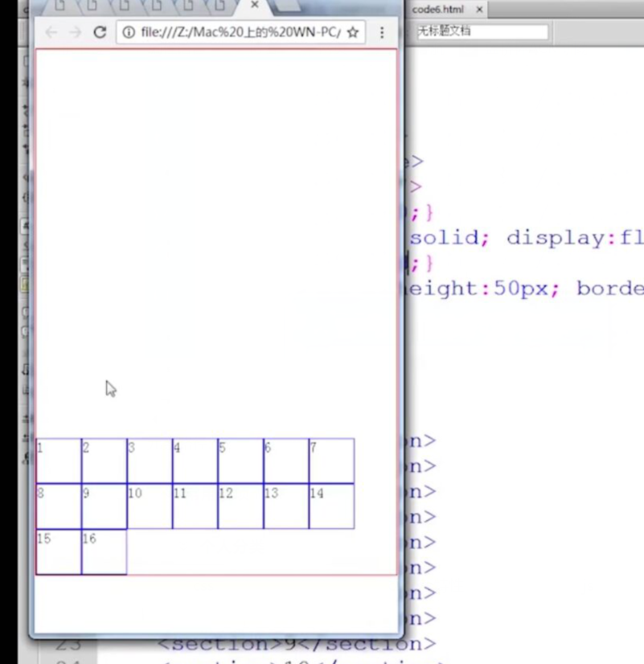This screenshot has width=644, height=664.
Task: Click box number 8 in the grid
Action: coord(59,506)
